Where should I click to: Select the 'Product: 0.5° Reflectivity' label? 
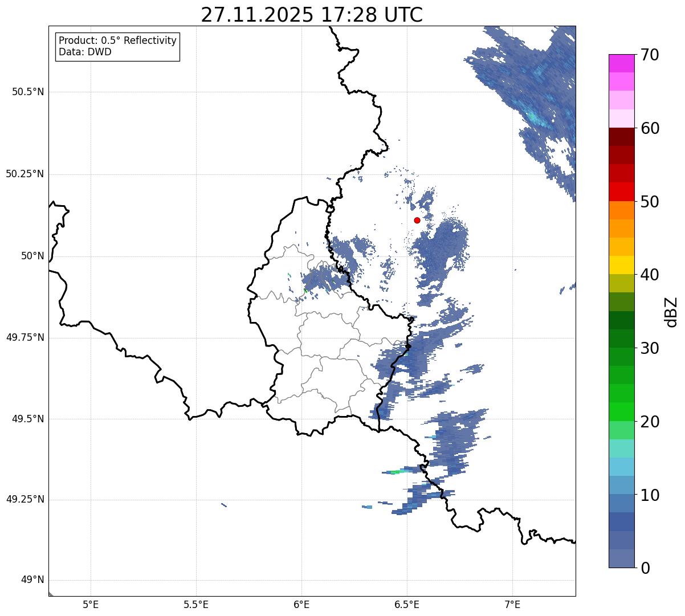point(117,41)
